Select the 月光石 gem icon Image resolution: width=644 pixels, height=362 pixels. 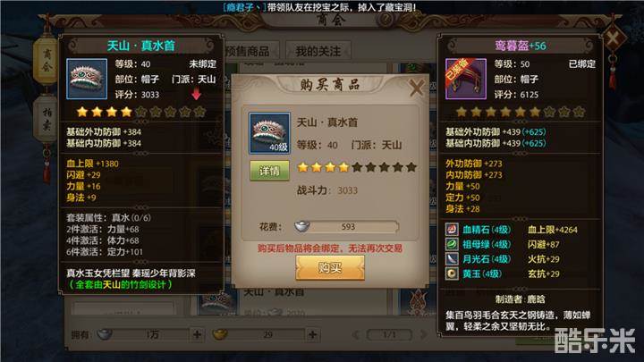(452, 259)
